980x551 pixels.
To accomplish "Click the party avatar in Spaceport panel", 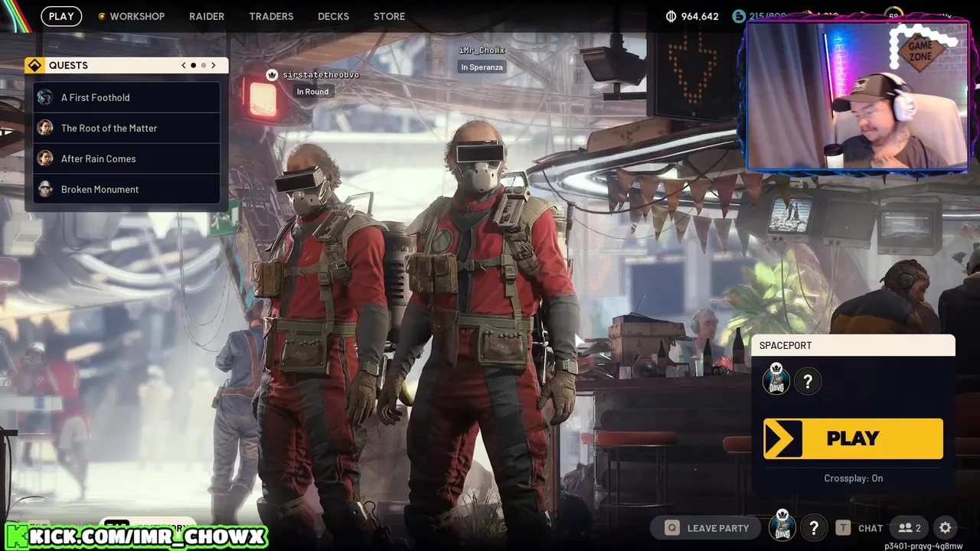I will [776, 380].
